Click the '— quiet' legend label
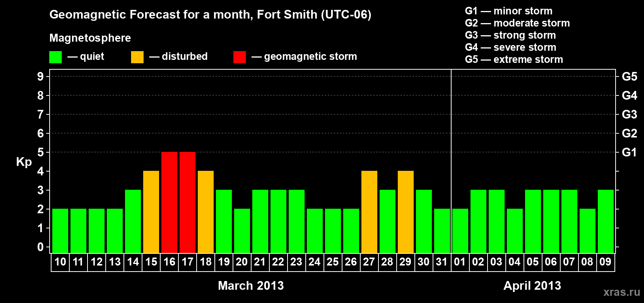 [x=86, y=57]
